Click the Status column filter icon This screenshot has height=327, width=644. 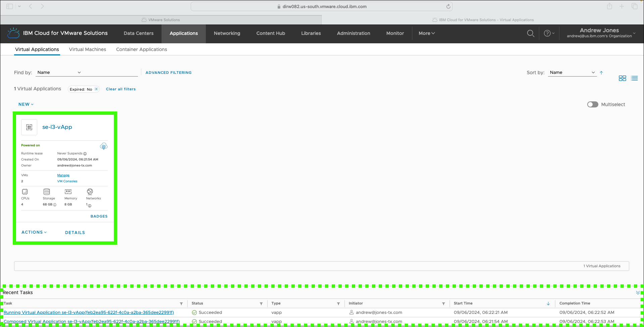pos(261,303)
